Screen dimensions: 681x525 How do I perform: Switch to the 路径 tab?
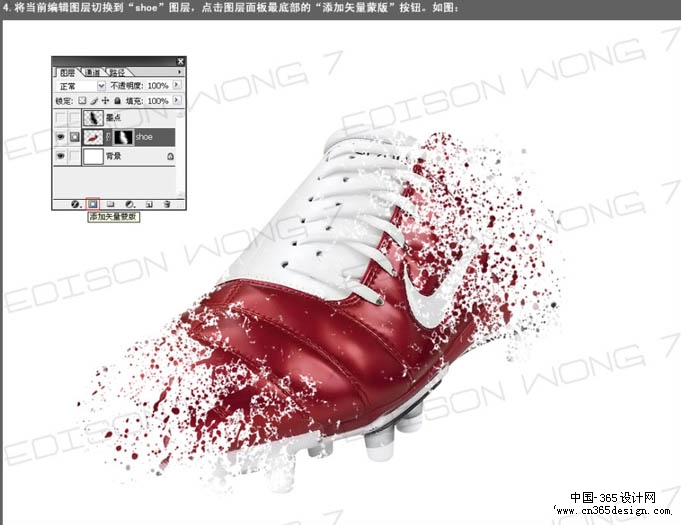tap(116, 73)
